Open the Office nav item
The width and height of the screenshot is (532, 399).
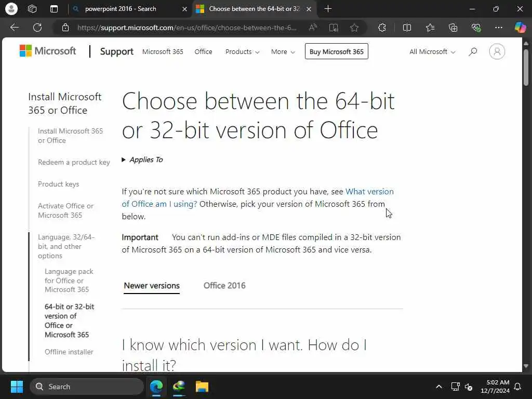[x=203, y=51]
